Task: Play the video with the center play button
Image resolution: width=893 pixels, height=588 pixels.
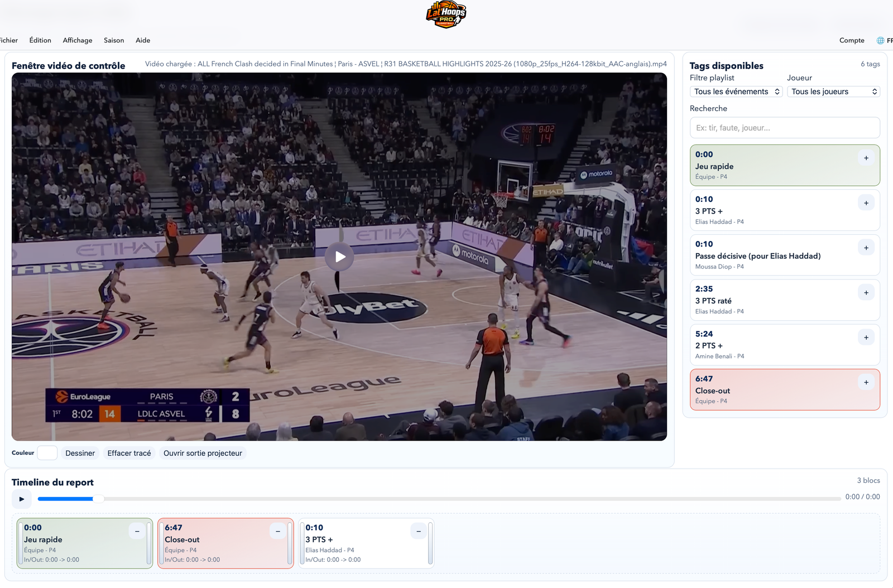Action: point(339,257)
